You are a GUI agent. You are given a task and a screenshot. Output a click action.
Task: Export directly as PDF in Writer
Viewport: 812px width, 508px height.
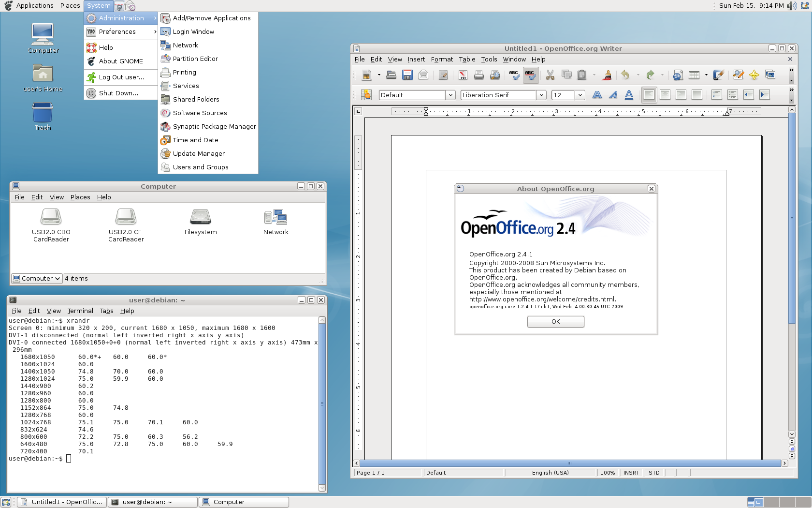point(463,75)
